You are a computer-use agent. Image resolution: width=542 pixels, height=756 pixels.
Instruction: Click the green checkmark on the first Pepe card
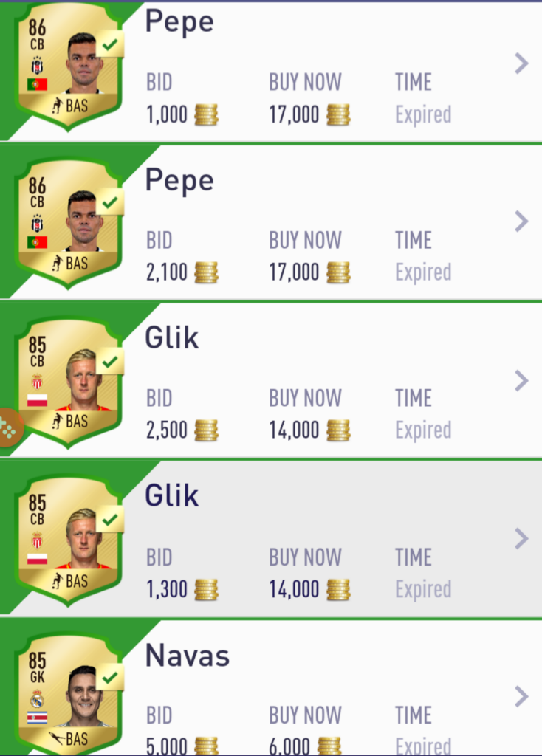pyautogui.click(x=111, y=44)
